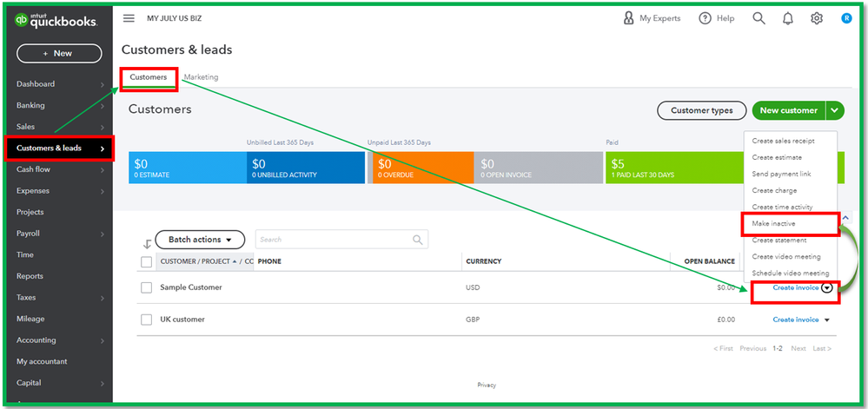Viewport: 868px width, 409px height.
Task: Expand the Payroll sidebar item
Action: coord(103,234)
